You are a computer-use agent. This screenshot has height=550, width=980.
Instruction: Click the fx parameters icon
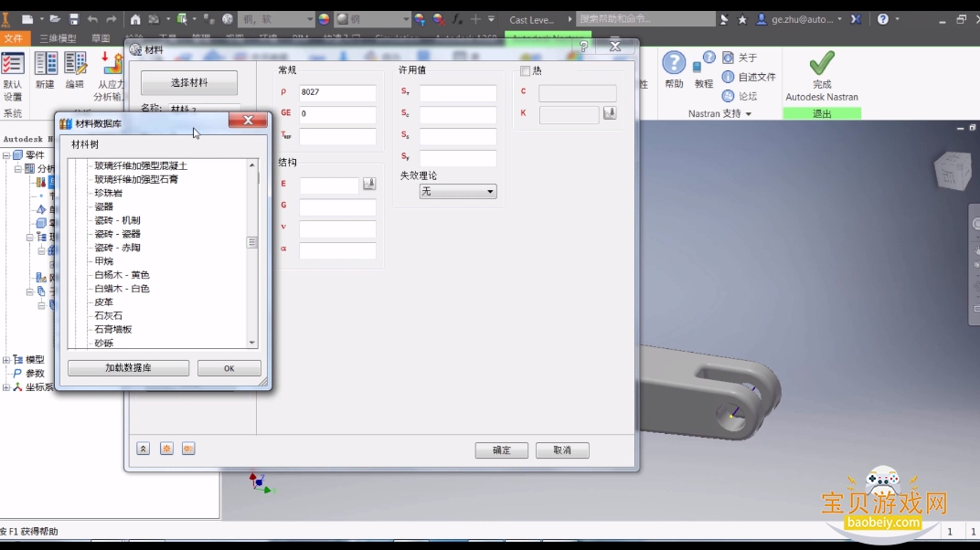coord(457,19)
